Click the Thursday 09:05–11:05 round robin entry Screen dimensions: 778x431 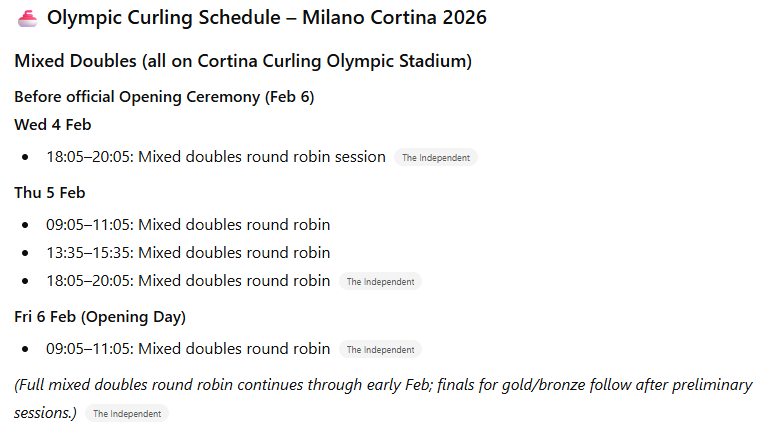click(x=188, y=224)
